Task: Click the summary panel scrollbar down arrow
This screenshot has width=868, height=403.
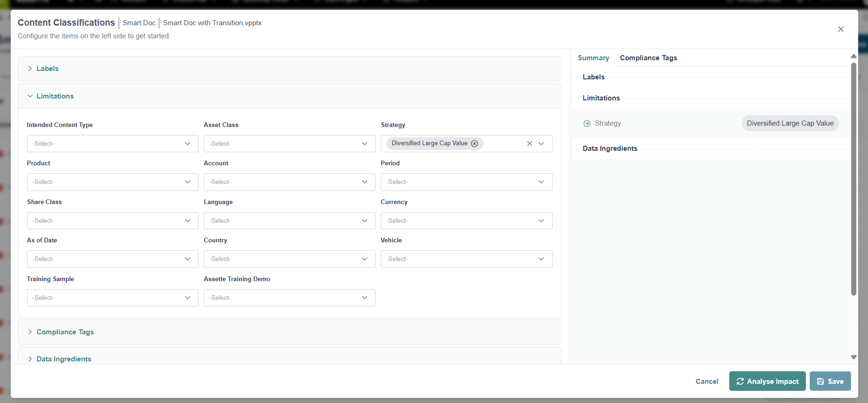Action: point(854,357)
